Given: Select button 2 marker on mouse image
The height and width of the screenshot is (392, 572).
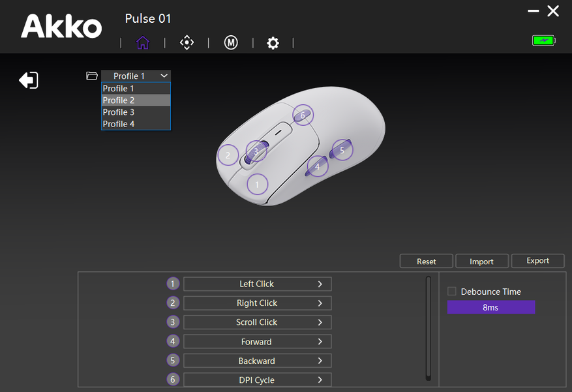Looking at the screenshot, I should (x=228, y=155).
